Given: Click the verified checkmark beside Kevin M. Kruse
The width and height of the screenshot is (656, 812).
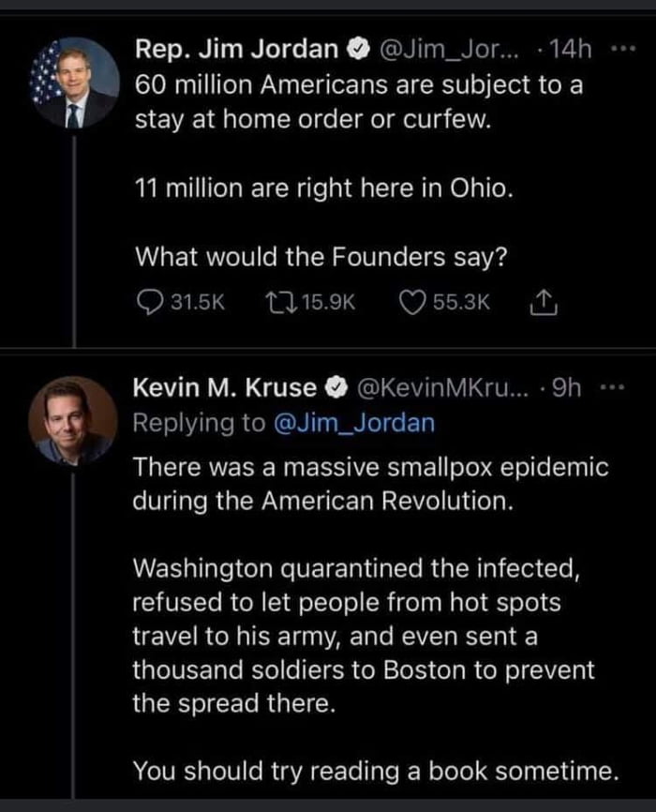Looking at the screenshot, I should (337, 384).
